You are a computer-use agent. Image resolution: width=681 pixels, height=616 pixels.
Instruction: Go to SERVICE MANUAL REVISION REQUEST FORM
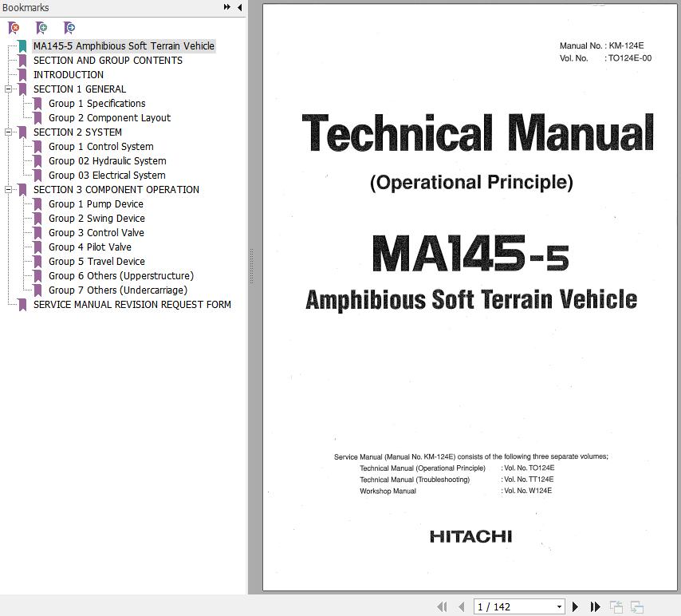pos(132,305)
